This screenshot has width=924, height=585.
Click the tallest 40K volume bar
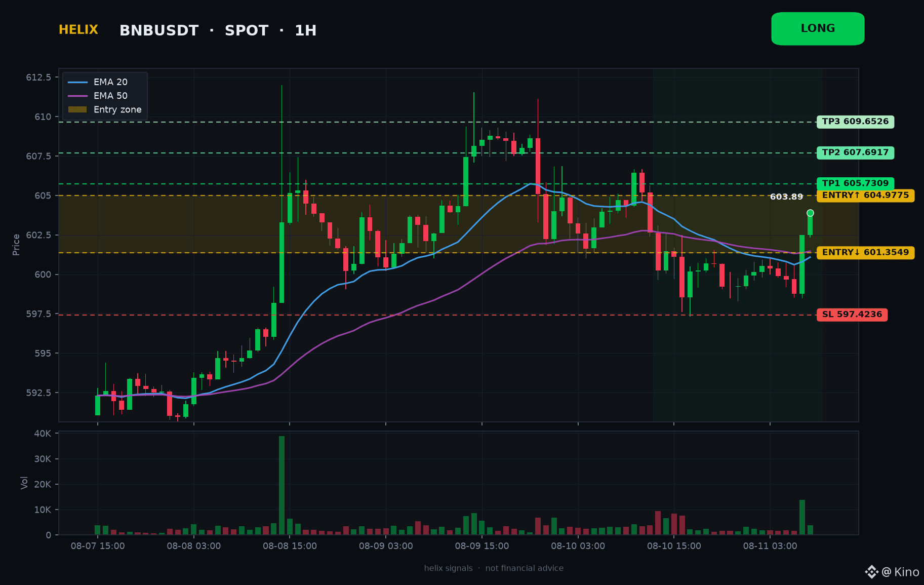point(282,485)
